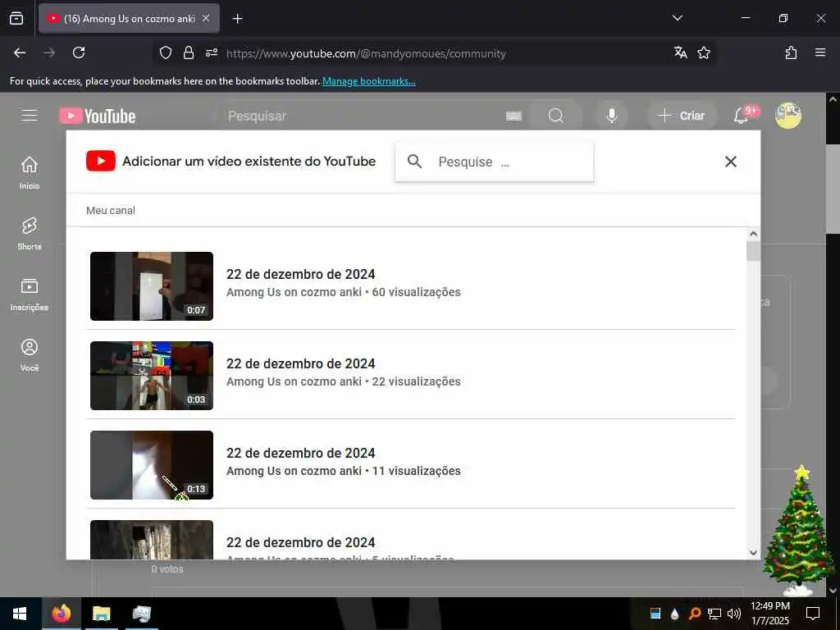The width and height of the screenshot is (840, 630).
Task: Open File Explorer from the taskbar
Action: 101,614
